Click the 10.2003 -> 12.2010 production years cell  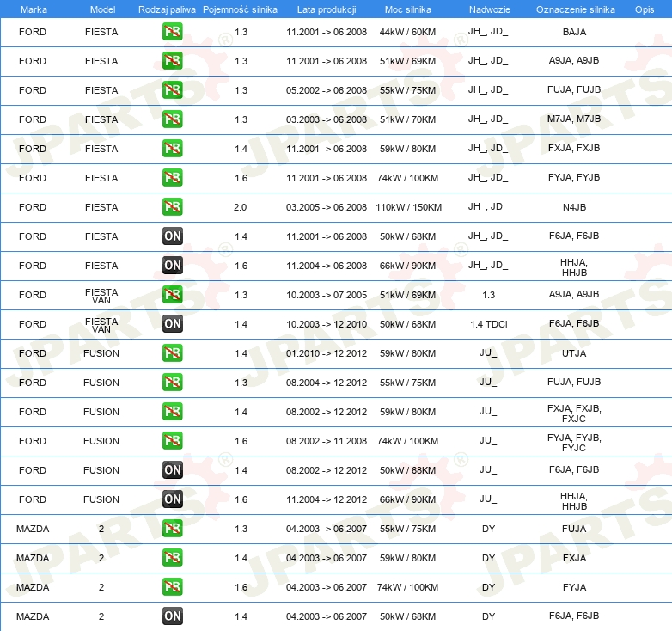(x=327, y=324)
